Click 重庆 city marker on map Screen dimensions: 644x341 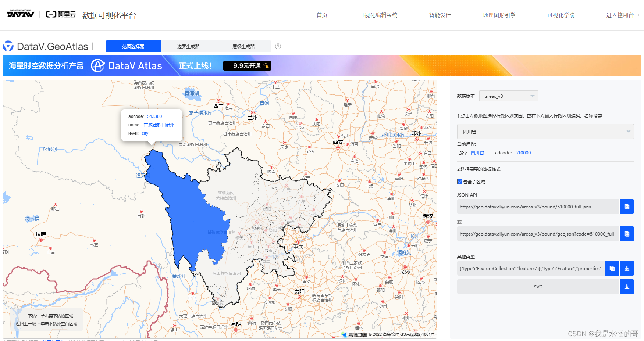[x=298, y=242]
